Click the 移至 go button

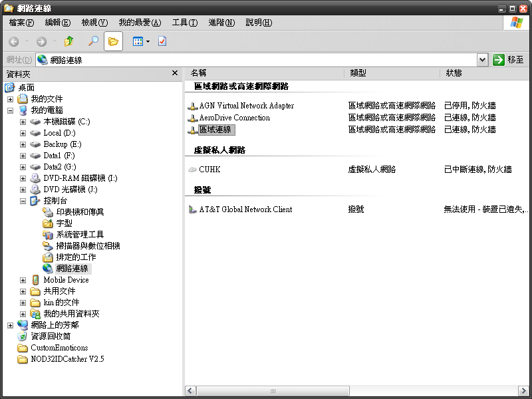coord(508,60)
